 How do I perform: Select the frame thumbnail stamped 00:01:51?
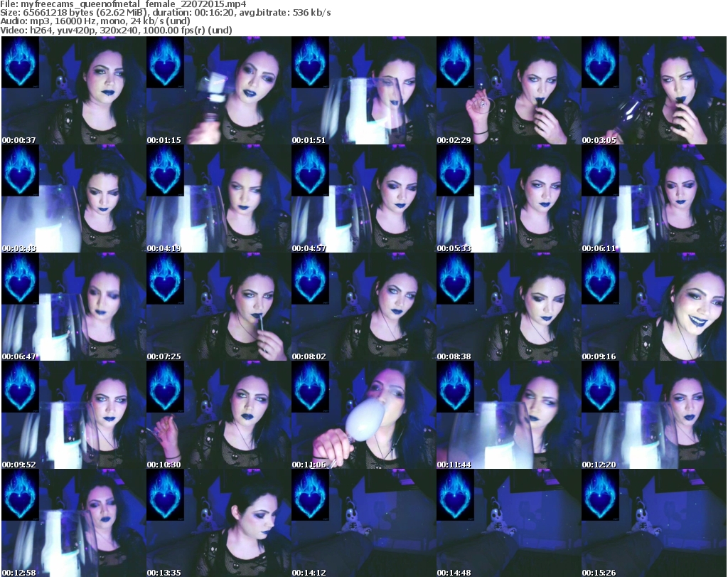(363, 90)
